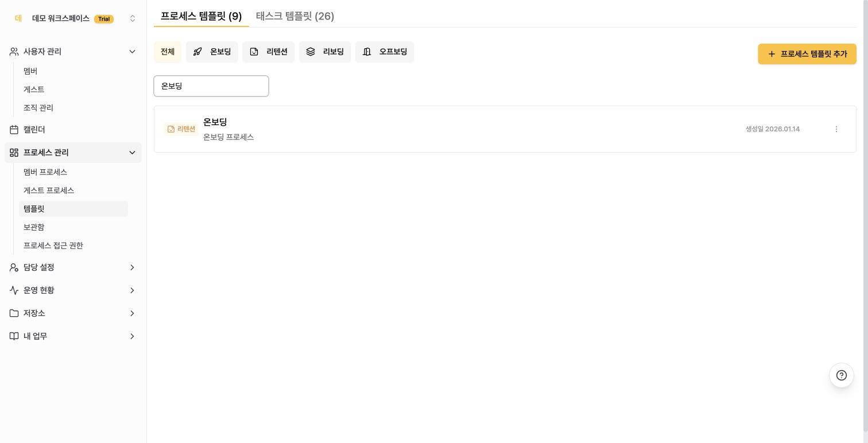The width and height of the screenshot is (868, 443).
Task: Open 게스트 프로세스 in the sidebar
Action: coord(49,191)
